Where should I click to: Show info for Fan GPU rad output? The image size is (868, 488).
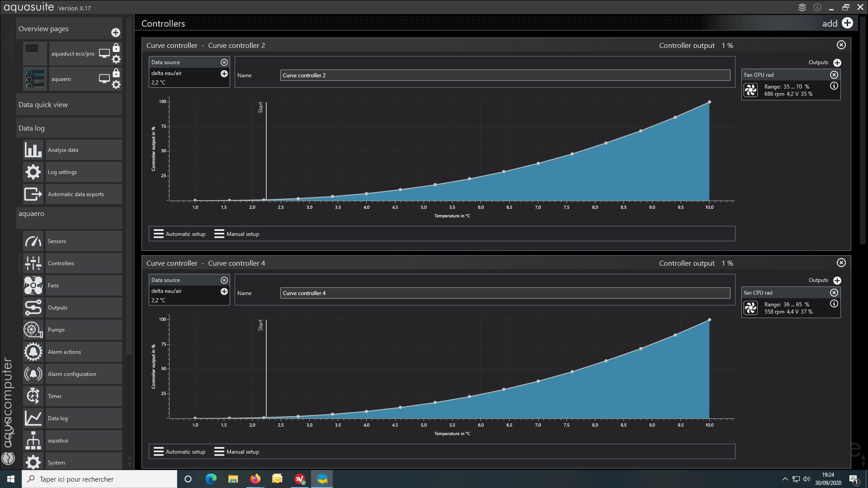pyautogui.click(x=834, y=86)
